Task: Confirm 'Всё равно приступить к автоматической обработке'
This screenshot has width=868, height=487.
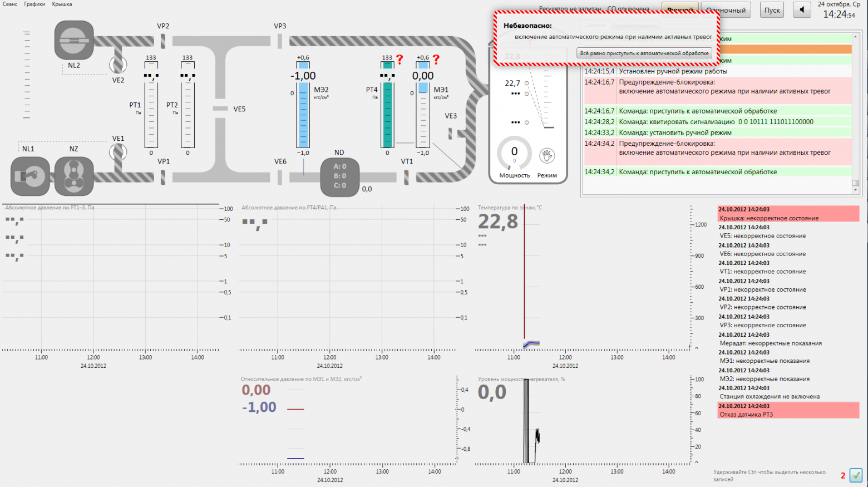Action: click(x=644, y=53)
